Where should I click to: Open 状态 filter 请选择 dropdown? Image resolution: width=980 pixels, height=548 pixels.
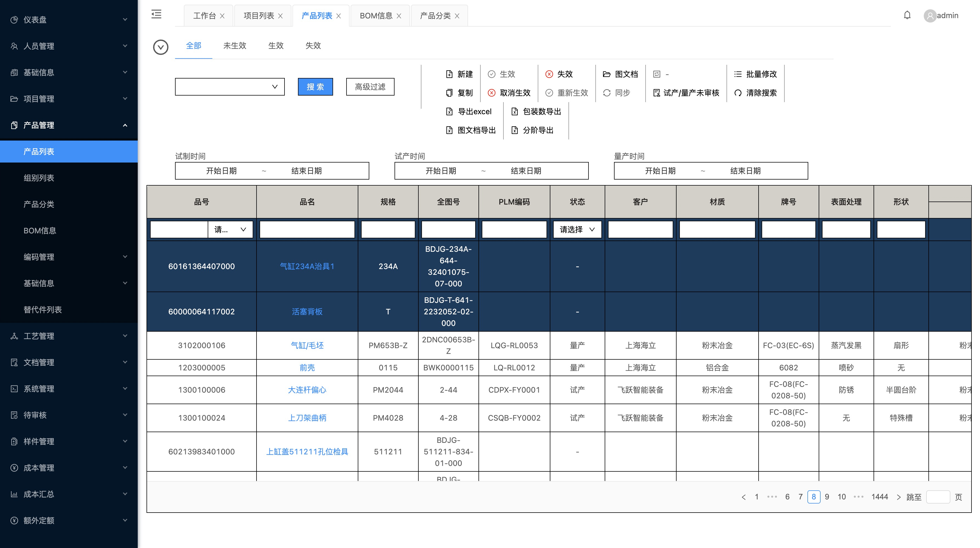click(577, 229)
